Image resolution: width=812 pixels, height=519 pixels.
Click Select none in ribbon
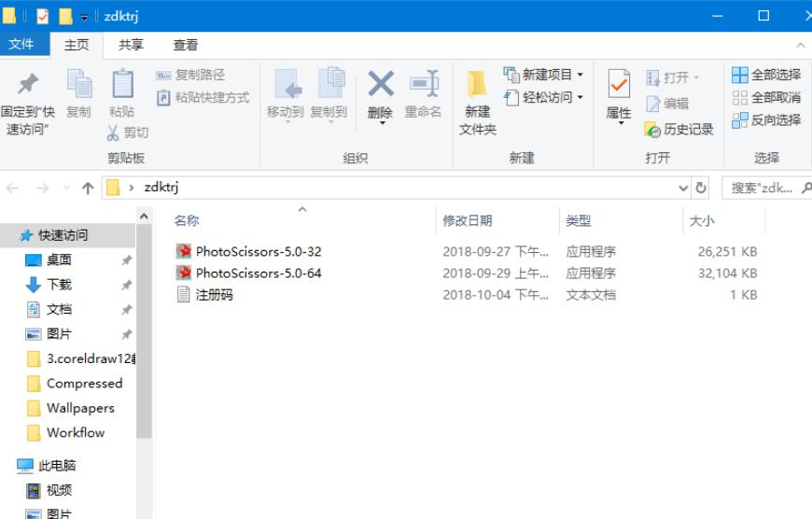pyautogui.click(x=766, y=97)
